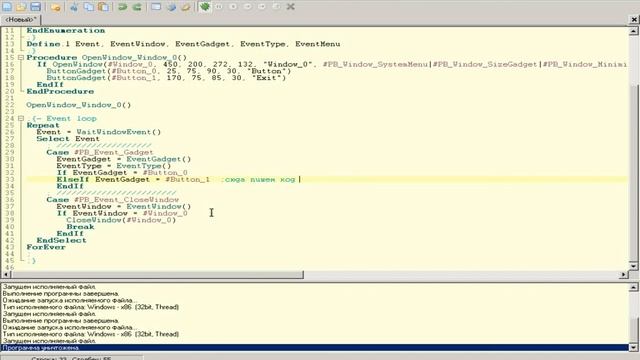Paste clipboard using the toolbar icon
This screenshot has width=640, height=360.
coord(104,7)
